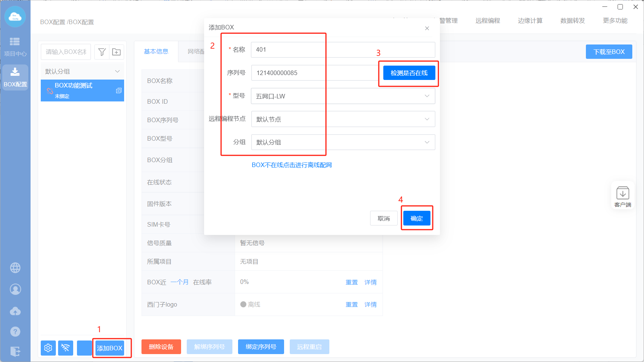The height and width of the screenshot is (362, 644).
Task: Click the BOX不在线点击进行离线配网 link
Action: [292, 165]
